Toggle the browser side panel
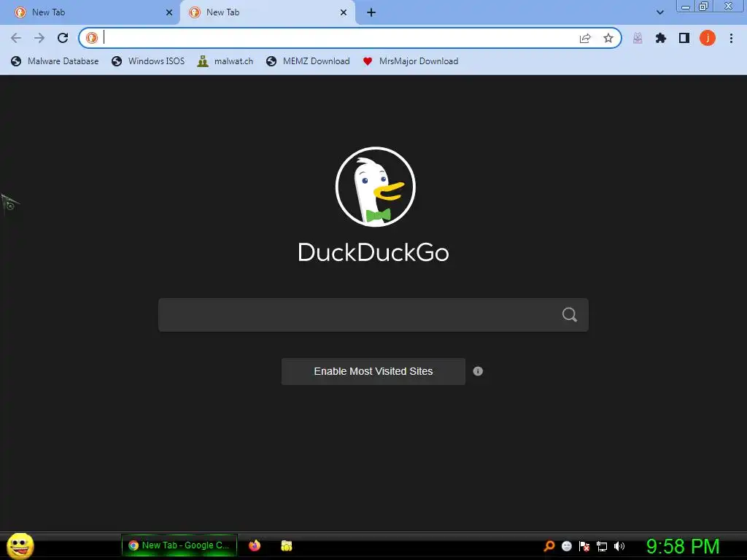 (x=684, y=38)
